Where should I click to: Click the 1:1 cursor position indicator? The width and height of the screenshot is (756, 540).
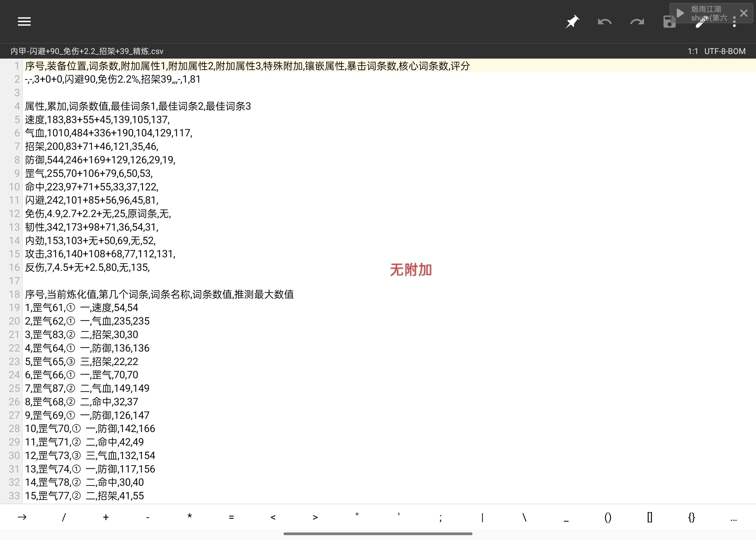693,51
